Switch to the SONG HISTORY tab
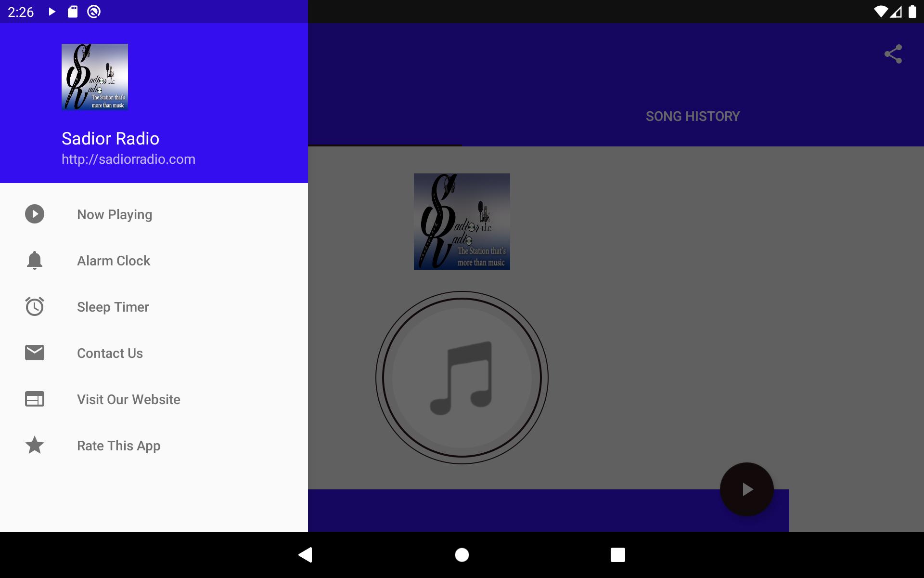The image size is (924, 578). 693,117
